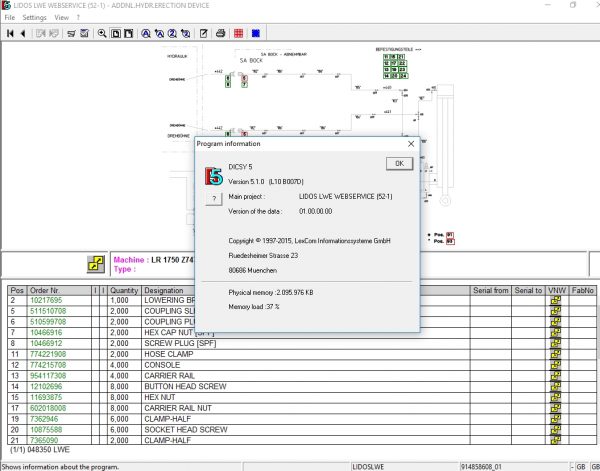Click the ? button in dialog
Viewport: 600px width, 471px height.
(x=214, y=199)
